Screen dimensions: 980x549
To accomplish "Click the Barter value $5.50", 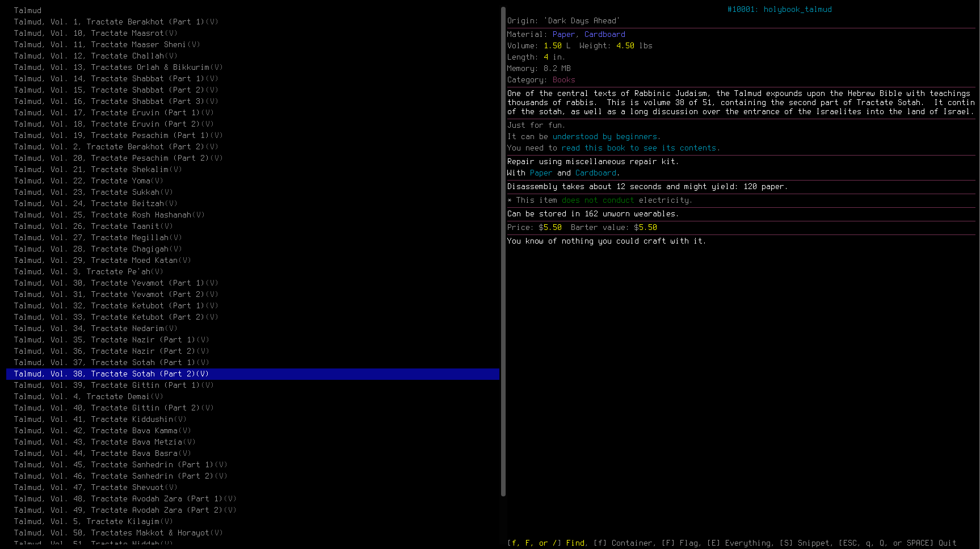I will 646,227.
